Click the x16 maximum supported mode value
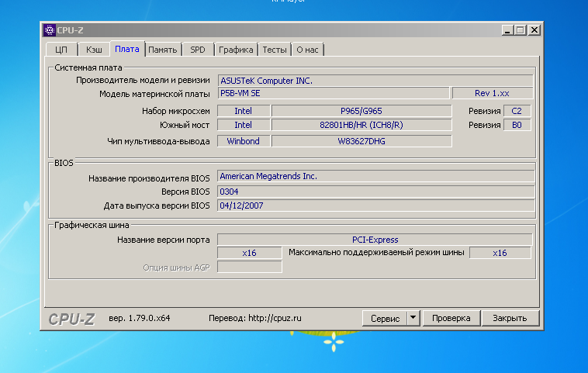 tap(500, 253)
